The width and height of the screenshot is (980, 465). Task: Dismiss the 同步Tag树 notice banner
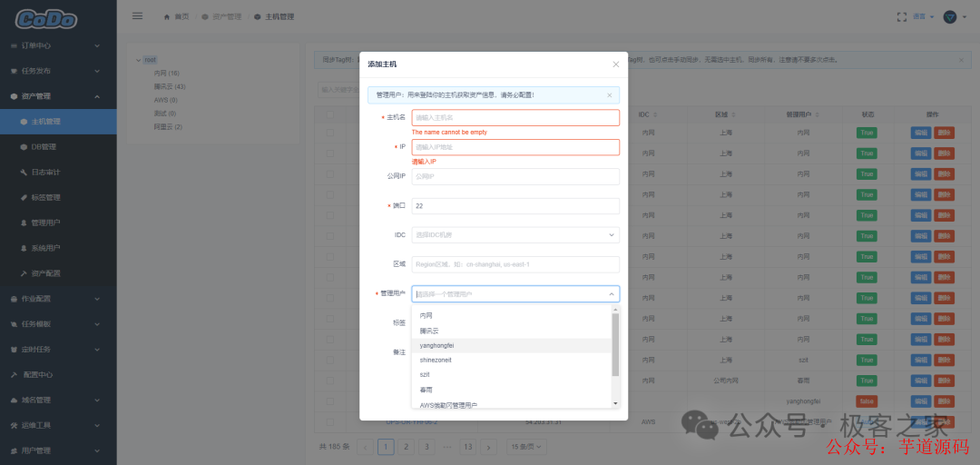(x=961, y=60)
